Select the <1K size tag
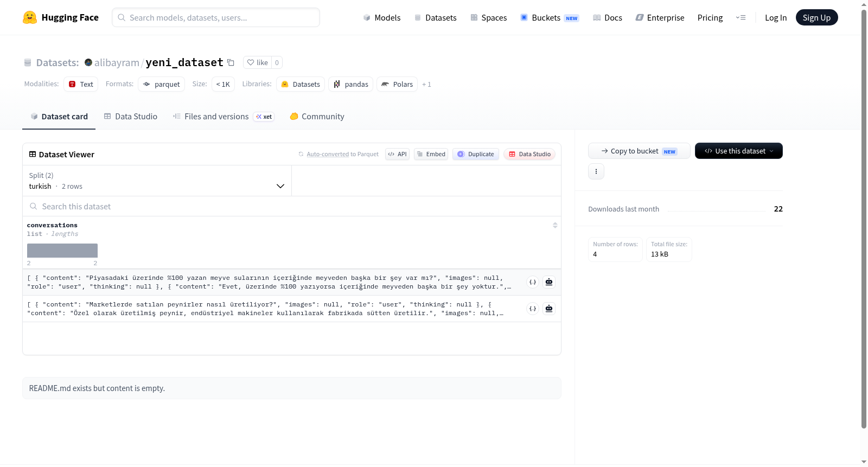868x467 pixels. coord(223,84)
